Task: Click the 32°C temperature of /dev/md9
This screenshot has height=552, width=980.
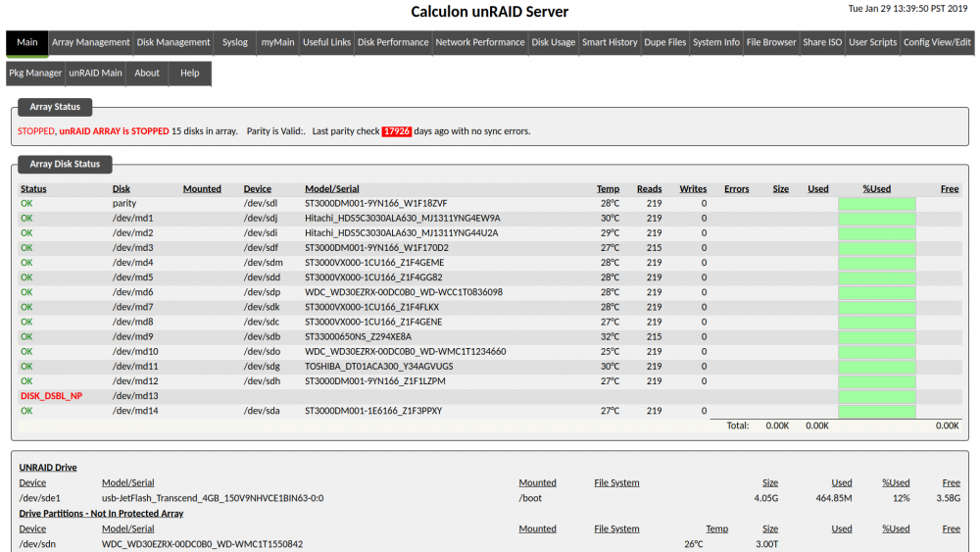Action: pos(610,336)
